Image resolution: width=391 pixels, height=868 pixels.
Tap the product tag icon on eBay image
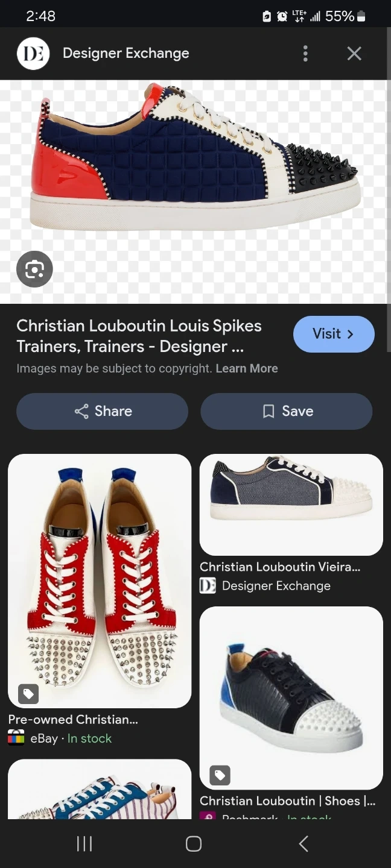(x=28, y=694)
